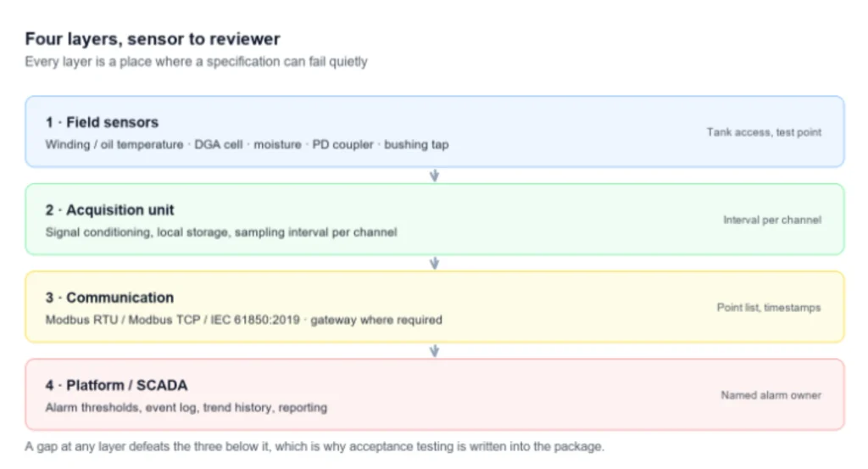
Task: Click the 'Point list, timestamps' note
Action: (x=769, y=307)
